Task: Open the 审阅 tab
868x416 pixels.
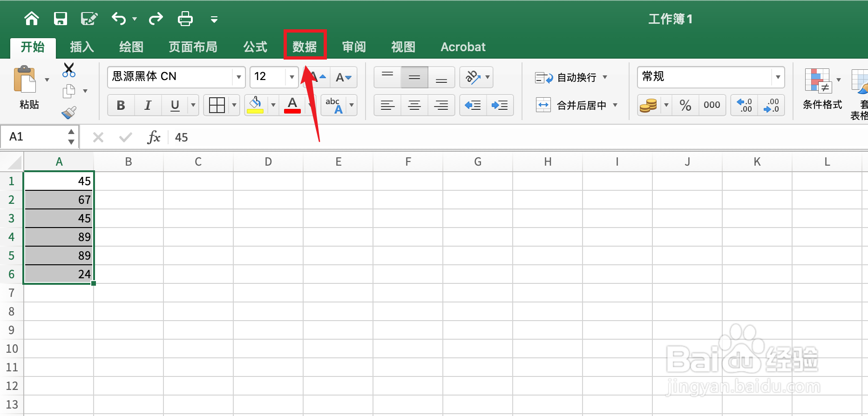Action: click(x=354, y=47)
